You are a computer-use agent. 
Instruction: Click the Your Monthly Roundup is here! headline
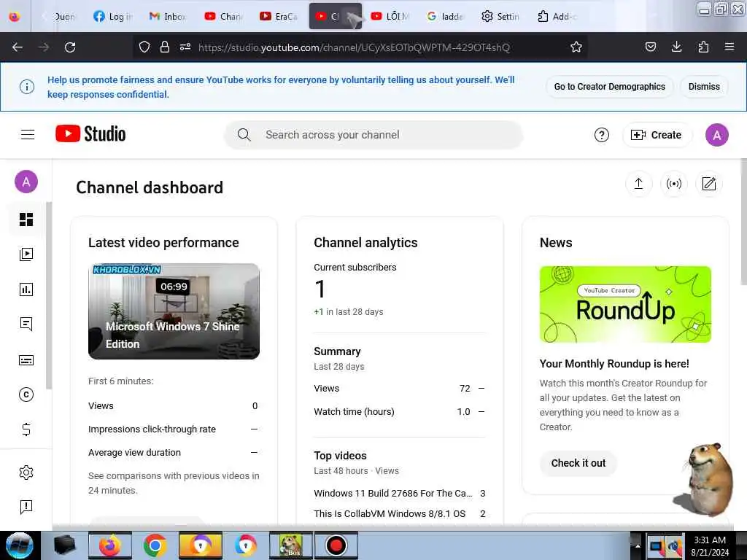pos(614,364)
